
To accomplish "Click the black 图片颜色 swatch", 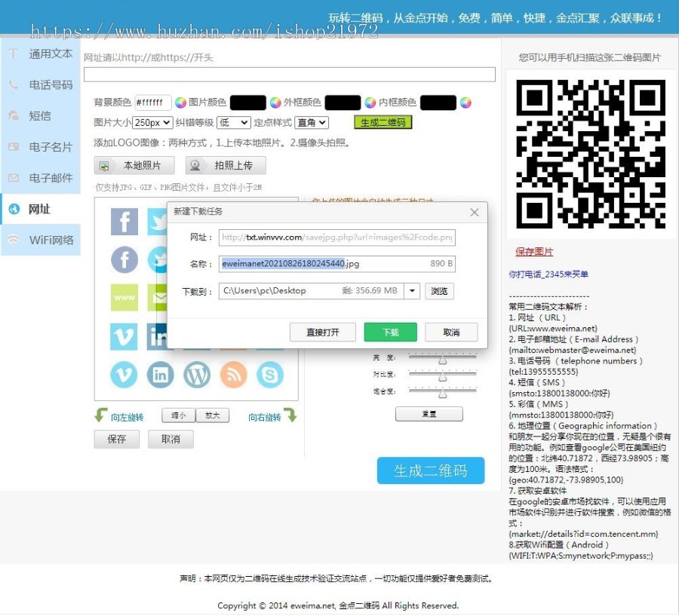I will tap(247, 103).
